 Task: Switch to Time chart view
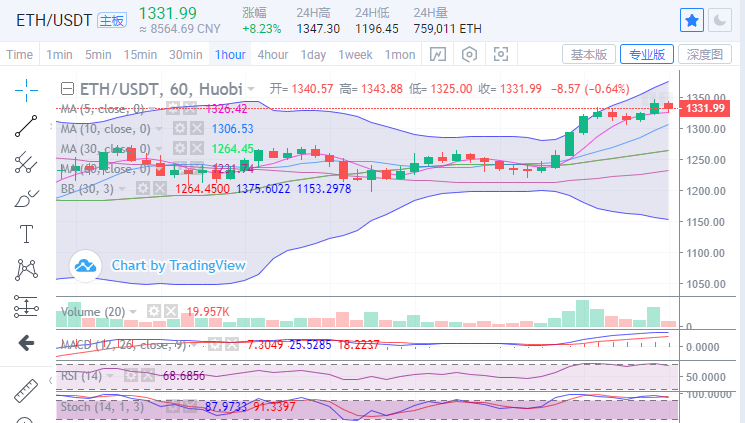[x=19, y=55]
